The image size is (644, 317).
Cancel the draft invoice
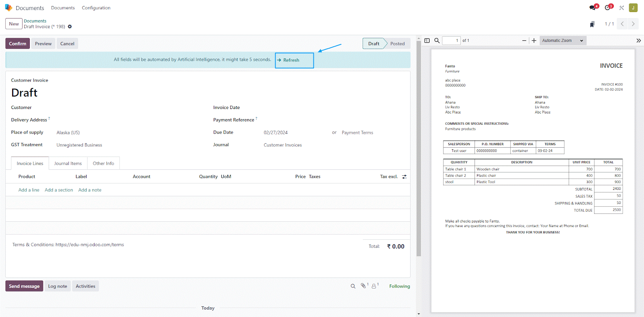click(x=67, y=44)
